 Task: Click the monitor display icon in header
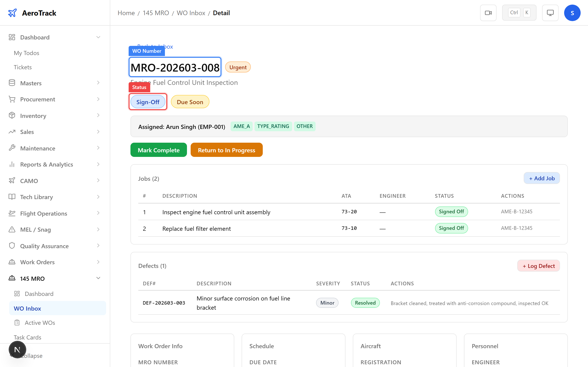(x=550, y=13)
